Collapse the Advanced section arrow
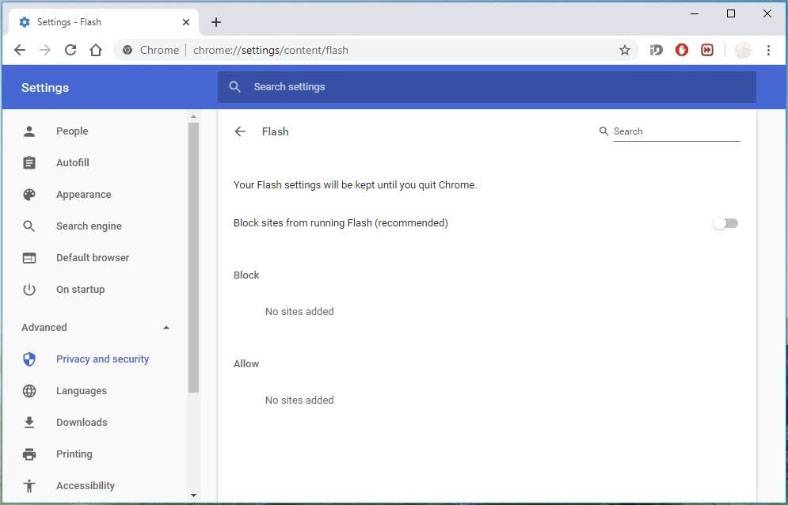 [x=166, y=328]
